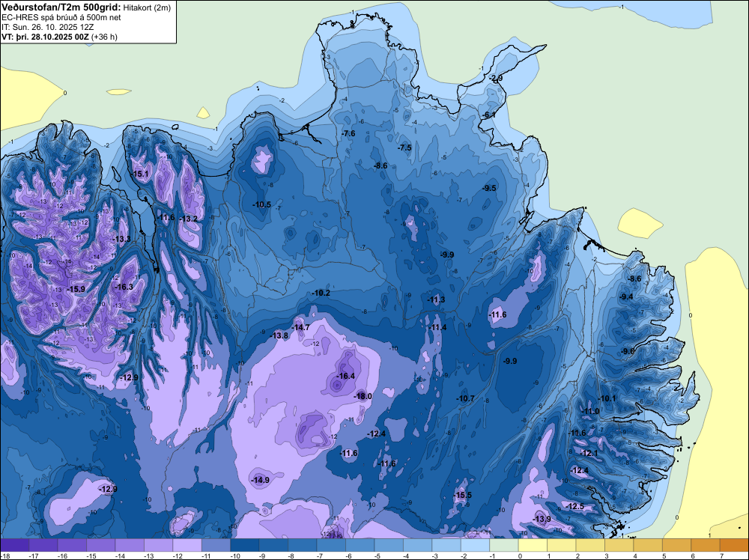
Task: Click the -15.9 temperature reading
Action: pyautogui.click(x=76, y=289)
